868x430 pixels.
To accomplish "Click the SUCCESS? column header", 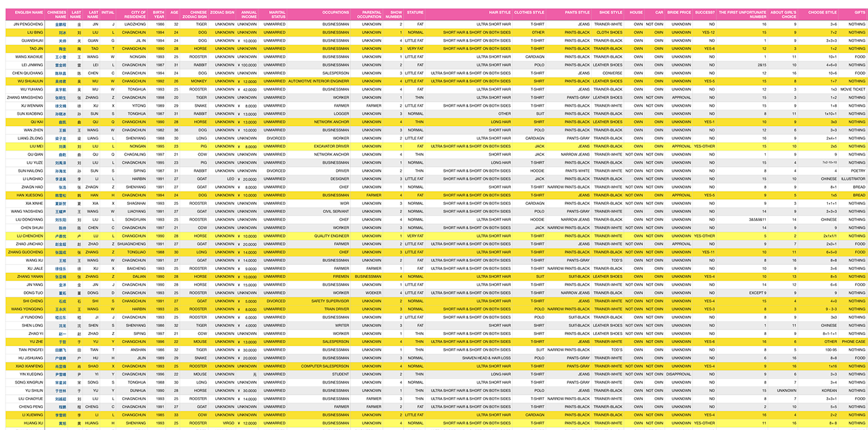I will pos(705,12).
